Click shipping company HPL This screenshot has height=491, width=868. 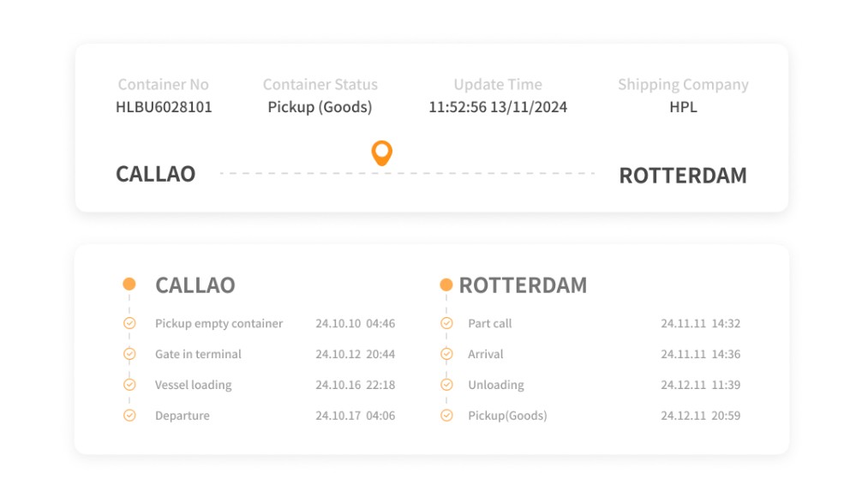pyautogui.click(x=683, y=107)
